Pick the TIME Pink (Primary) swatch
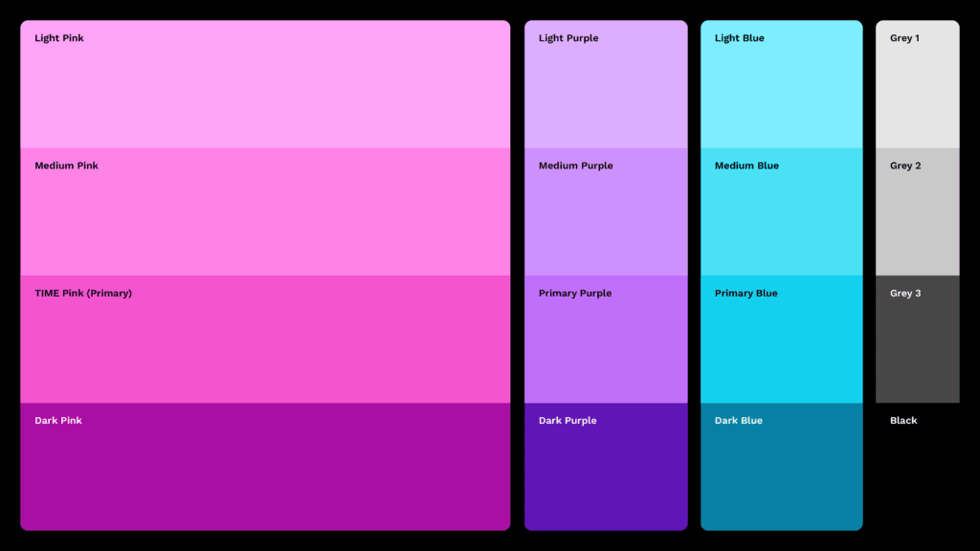Screen dimensions: 980x551 point(265,340)
